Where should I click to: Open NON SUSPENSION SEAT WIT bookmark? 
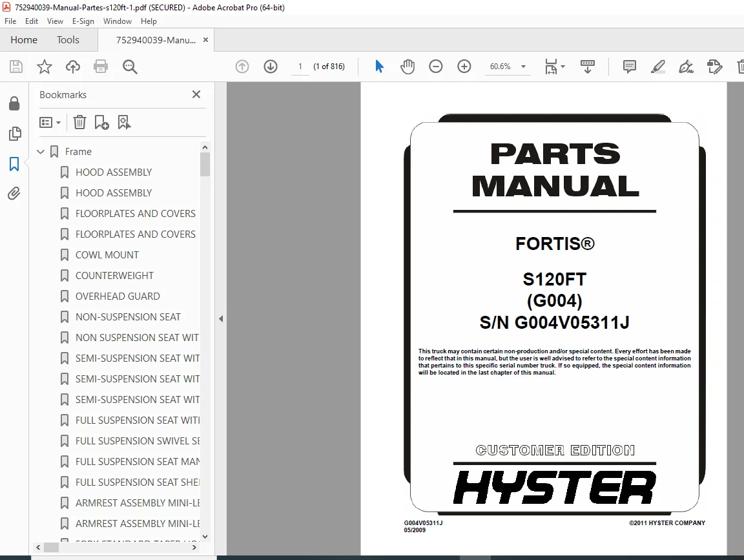(x=137, y=337)
